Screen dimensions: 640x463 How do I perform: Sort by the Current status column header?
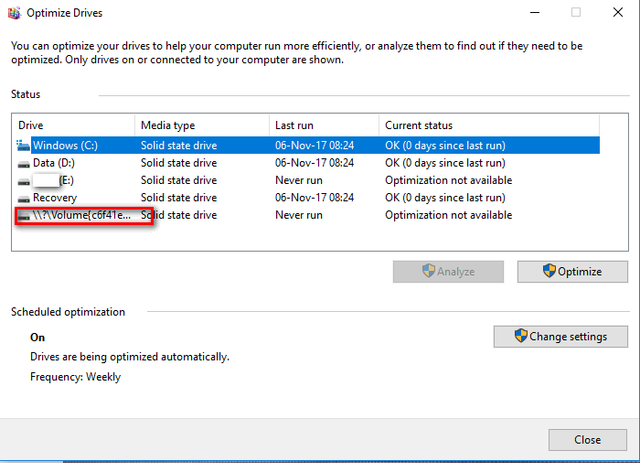[x=489, y=125]
